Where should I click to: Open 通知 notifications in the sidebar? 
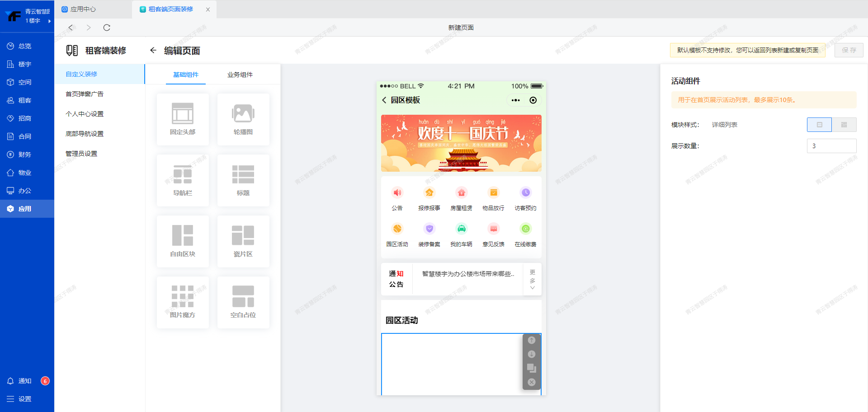27,381
